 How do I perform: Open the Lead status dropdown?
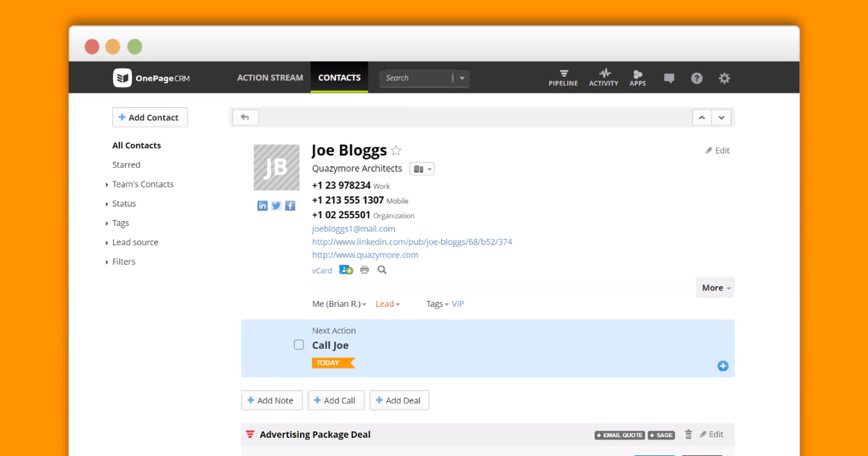[388, 303]
